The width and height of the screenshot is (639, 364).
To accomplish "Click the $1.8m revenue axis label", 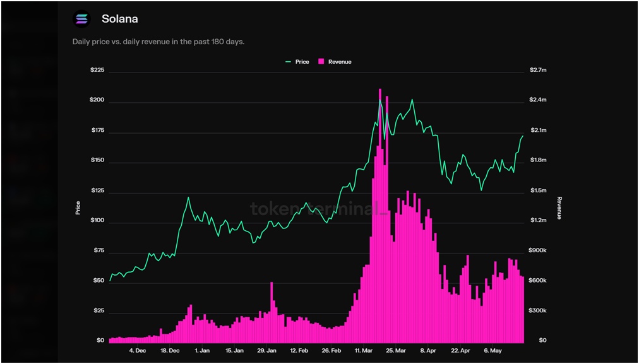I will click(x=538, y=160).
